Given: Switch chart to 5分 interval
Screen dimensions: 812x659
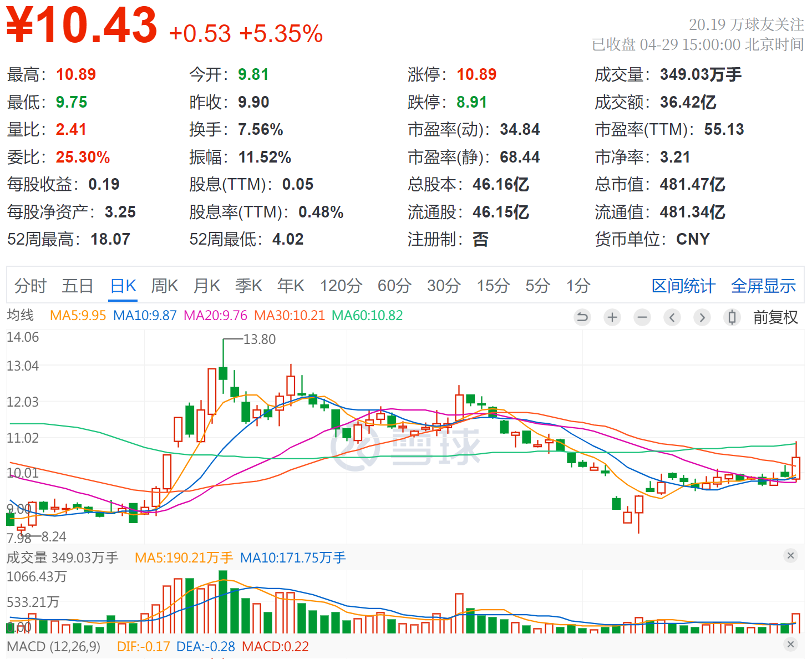Looking at the screenshot, I should (537, 286).
